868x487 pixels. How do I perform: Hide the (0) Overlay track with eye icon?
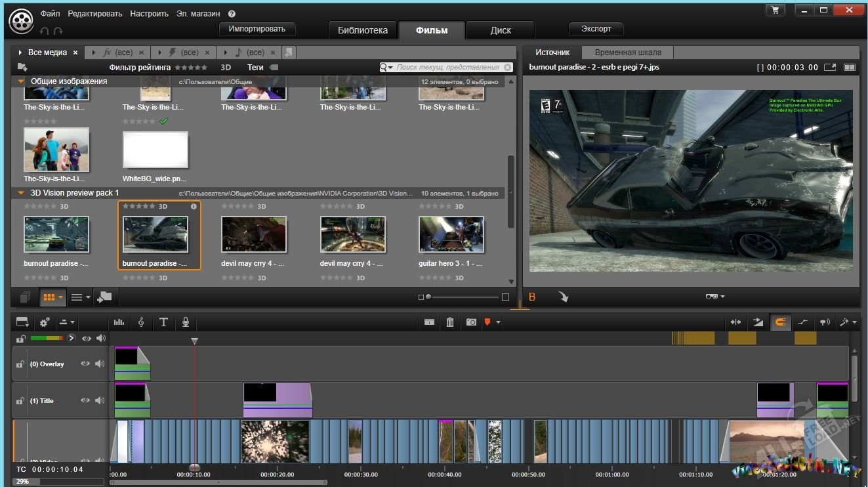pyautogui.click(x=85, y=364)
